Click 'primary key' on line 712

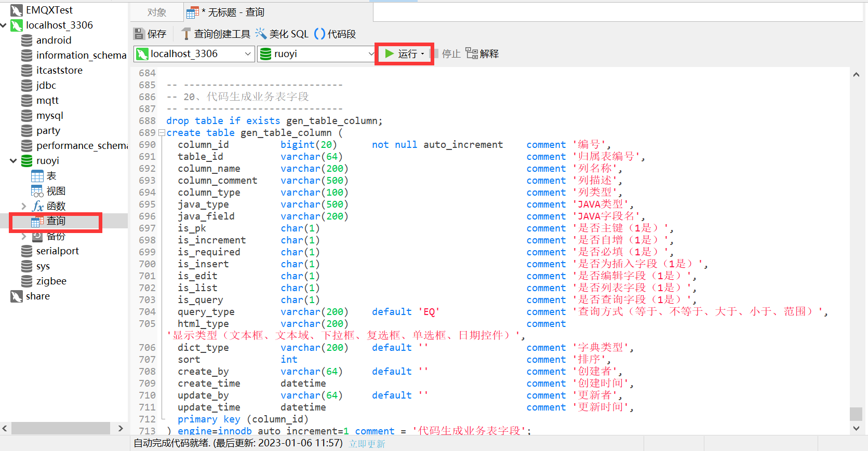click(x=209, y=419)
